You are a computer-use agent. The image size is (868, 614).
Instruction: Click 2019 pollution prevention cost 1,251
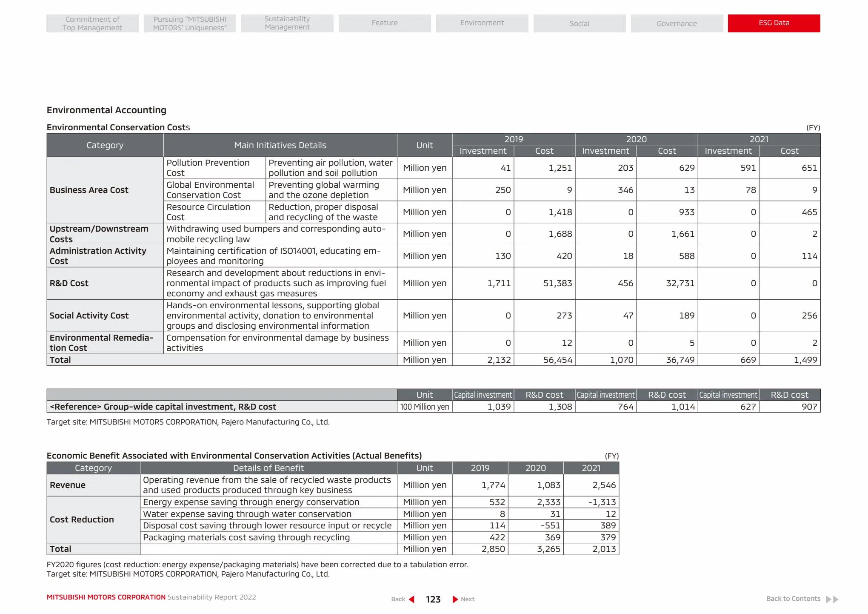pyautogui.click(x=560, y=168)
